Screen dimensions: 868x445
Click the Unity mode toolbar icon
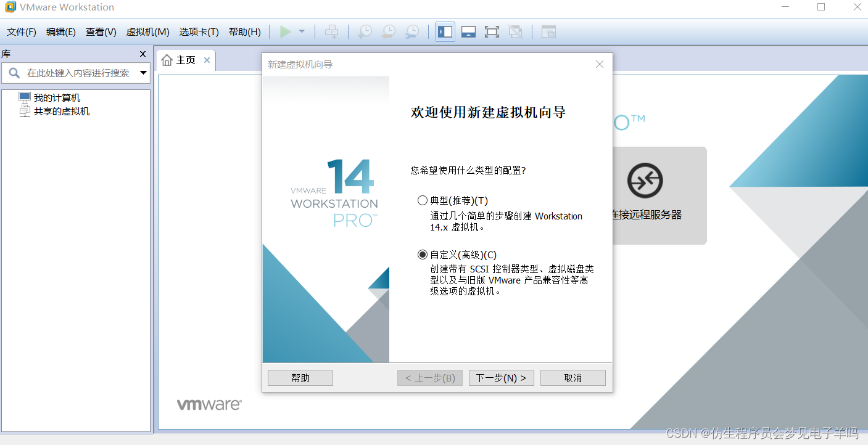coord(515,31)
